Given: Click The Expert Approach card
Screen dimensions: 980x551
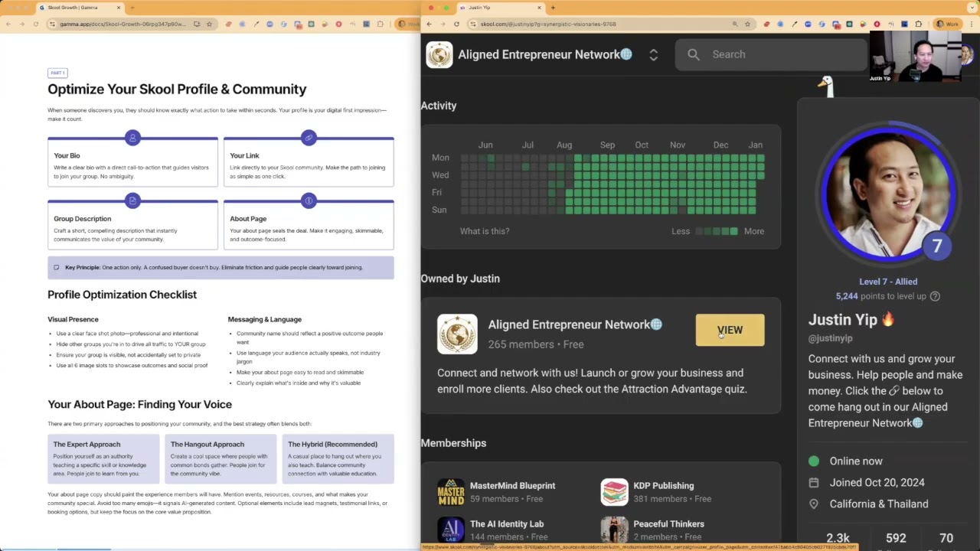Looking at the screenshot, I should coord(103,458).
